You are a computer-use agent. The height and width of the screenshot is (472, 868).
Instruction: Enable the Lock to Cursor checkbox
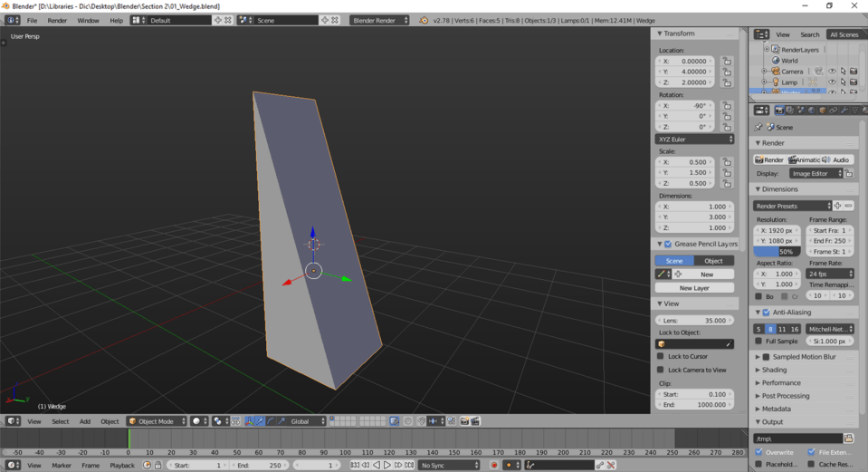660,356
